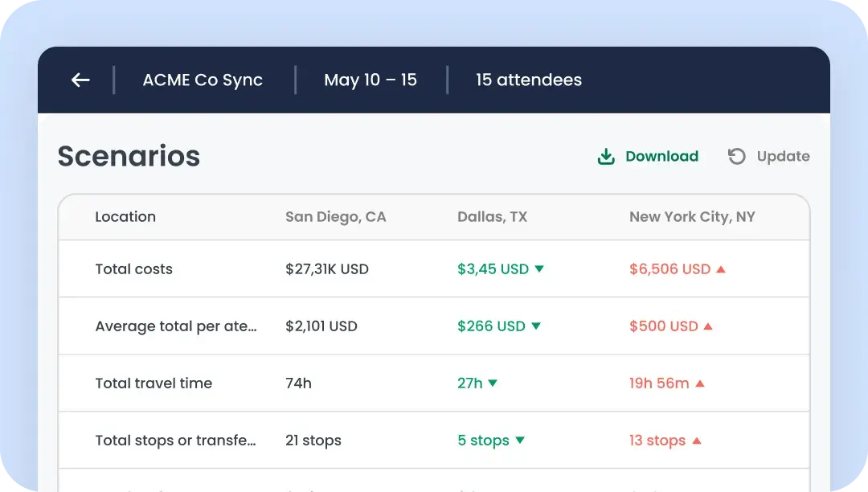This screenshot has height=492, width=868.
Task: Click the $2,101 USD value
Action: pyautogui.click(x=321, y=326)
